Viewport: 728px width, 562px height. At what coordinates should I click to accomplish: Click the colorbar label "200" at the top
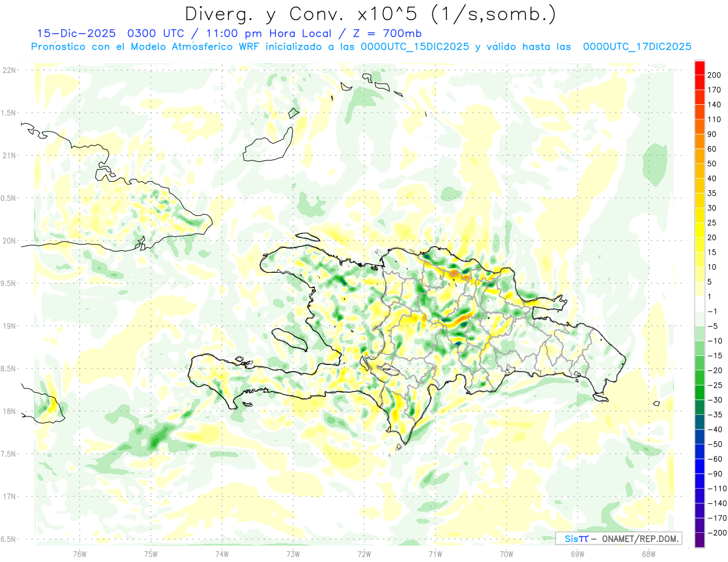click(714, 75)
